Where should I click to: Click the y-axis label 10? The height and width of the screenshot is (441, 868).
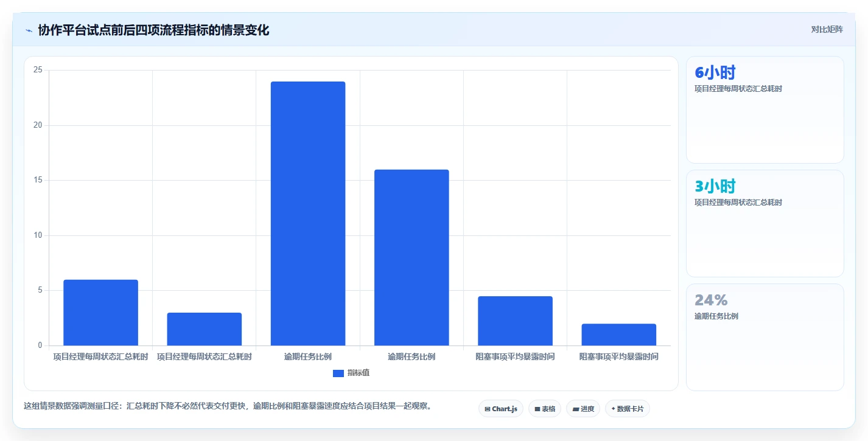coord(38,235)
